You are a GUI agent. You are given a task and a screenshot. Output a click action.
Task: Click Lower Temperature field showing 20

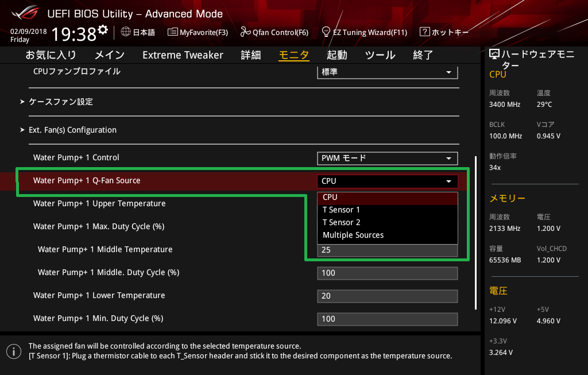(x=388, y=296)
